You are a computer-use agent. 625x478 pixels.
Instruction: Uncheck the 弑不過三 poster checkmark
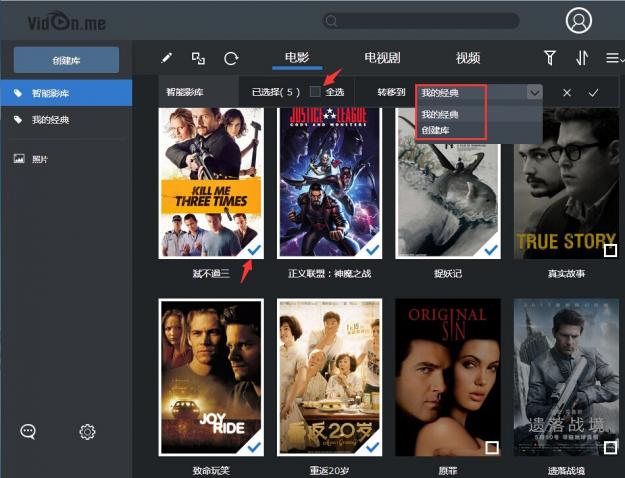pos(254,250)
